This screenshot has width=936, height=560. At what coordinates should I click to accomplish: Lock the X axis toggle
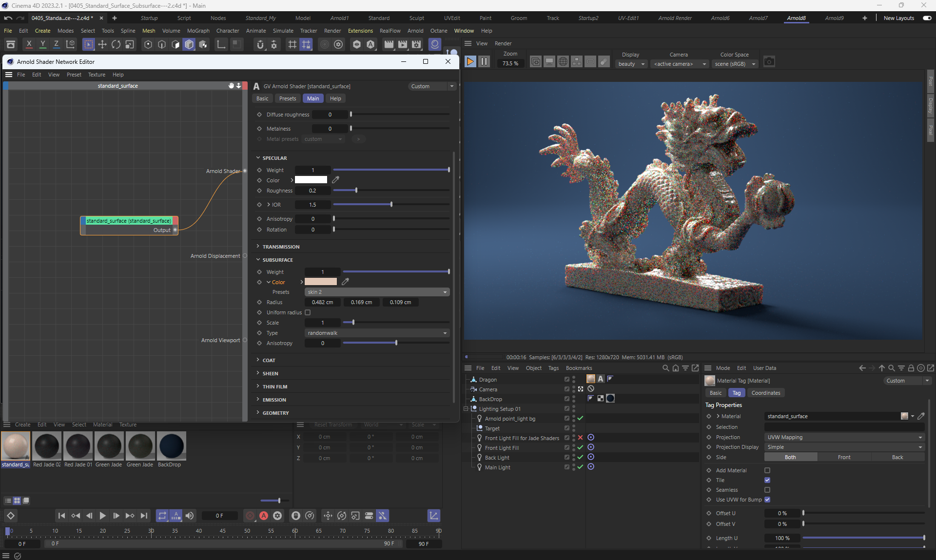29,45
